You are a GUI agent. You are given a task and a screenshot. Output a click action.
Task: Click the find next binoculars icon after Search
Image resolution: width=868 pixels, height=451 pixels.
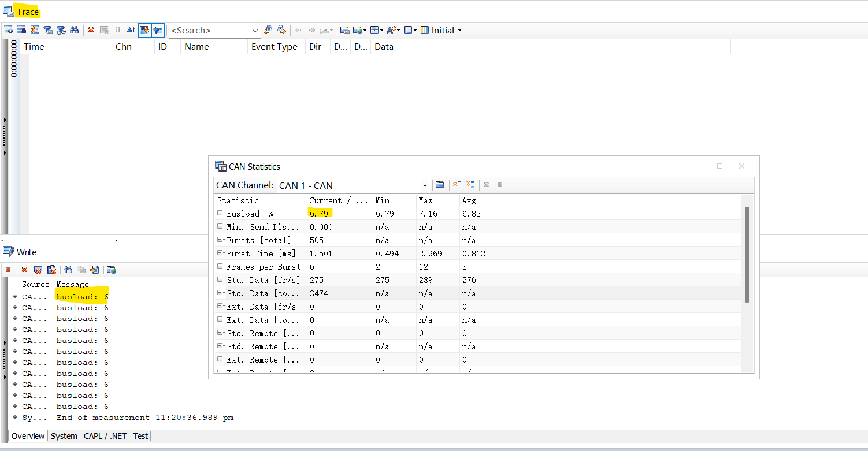click(281, 30)
